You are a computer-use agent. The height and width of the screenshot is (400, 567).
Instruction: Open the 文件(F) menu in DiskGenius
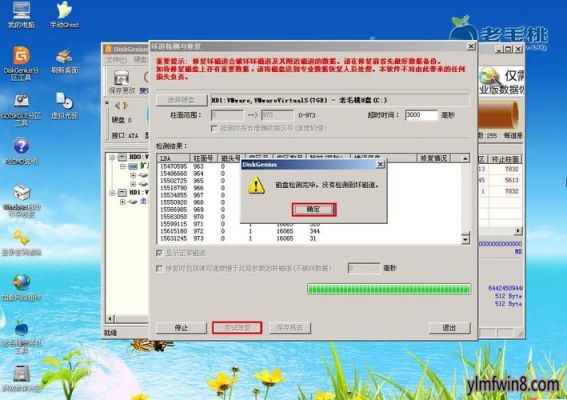tap(116, 60)
